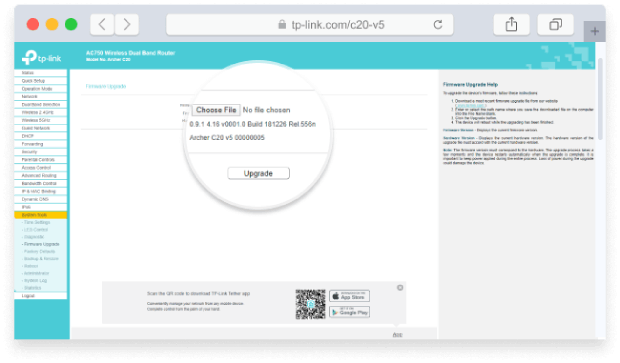Image resolution: width=620 pixels, height=363 pixels.
Task: Open the Network menu
Action: coord(40,96)
